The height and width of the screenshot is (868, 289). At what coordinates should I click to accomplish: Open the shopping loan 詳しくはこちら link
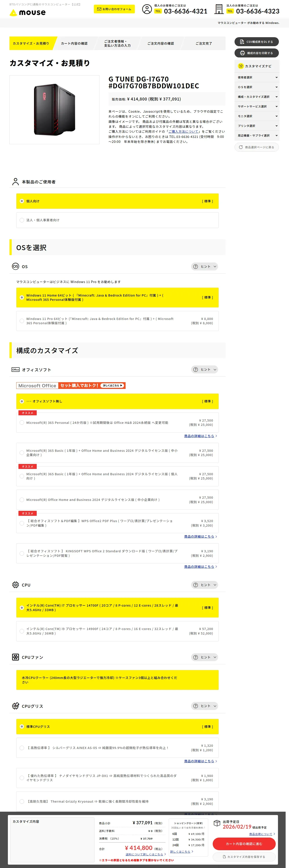(x=180, y=852)
